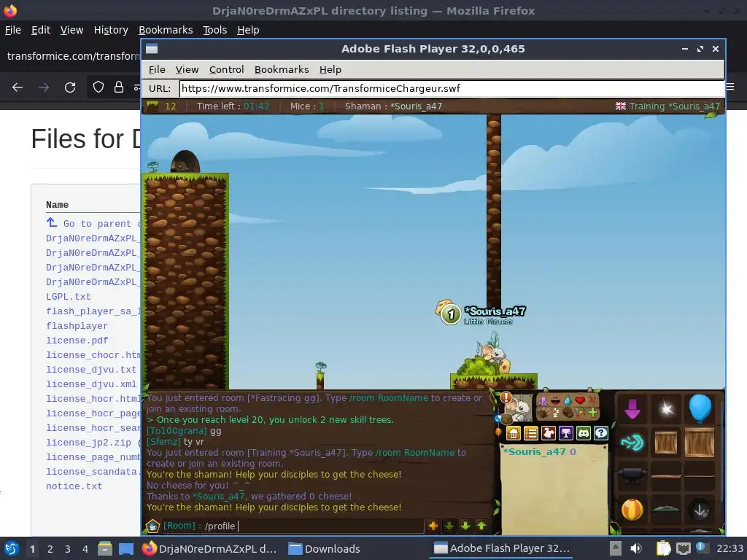
Task: Open Flash Player View menu
Action: click(x=187, y=69)
